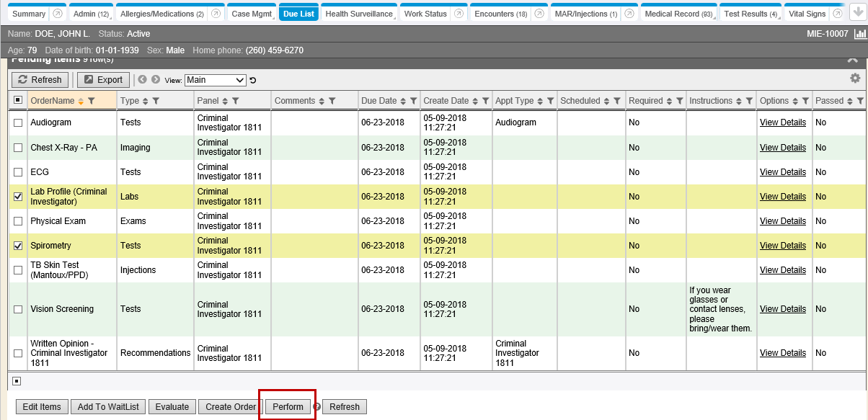The image size is (868, 420).
Task: Check the Chest X-Ray - PA row checkbox
Action: point(18,148)
